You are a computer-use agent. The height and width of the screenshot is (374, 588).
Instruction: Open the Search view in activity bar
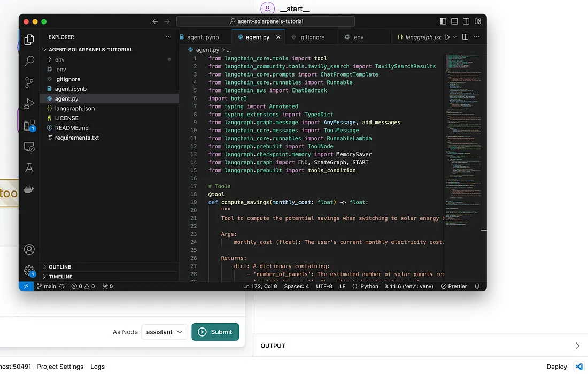coord(29,60)
